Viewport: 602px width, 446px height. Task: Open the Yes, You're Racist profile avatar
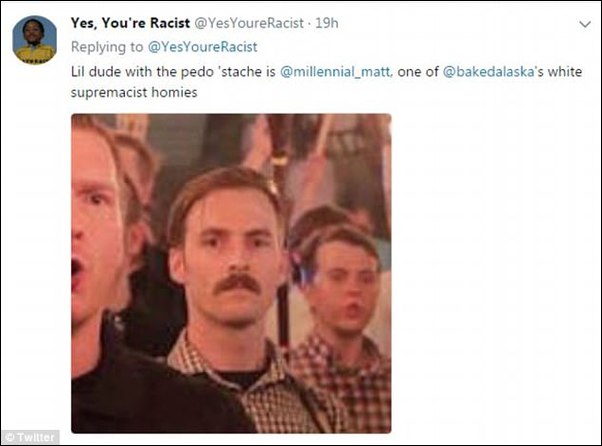pyautogui.click(x=35, y=40)
